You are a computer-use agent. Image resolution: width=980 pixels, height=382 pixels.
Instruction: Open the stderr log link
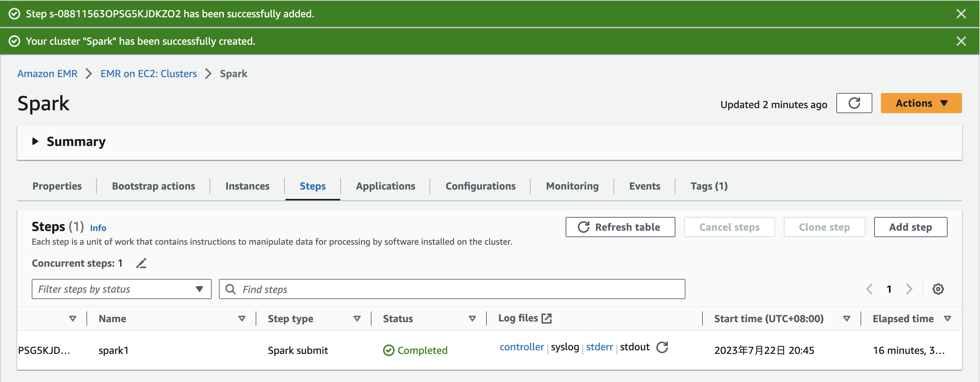click(599, 347)
